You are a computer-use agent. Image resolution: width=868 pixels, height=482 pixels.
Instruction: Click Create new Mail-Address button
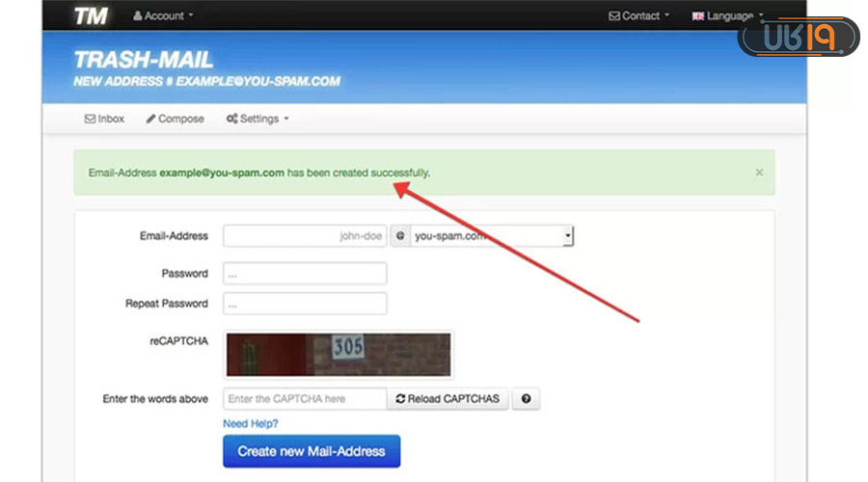coord(312,451)
